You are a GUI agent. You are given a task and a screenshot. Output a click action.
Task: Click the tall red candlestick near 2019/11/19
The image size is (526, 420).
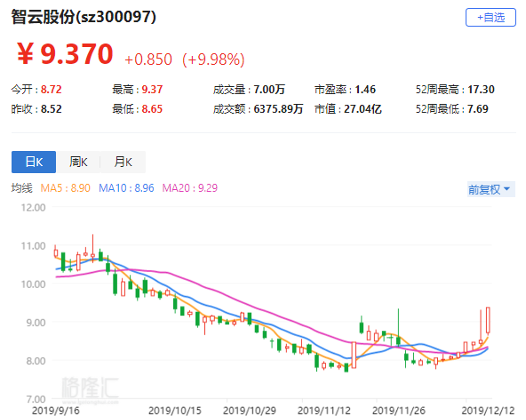click(x=354, y=355)
